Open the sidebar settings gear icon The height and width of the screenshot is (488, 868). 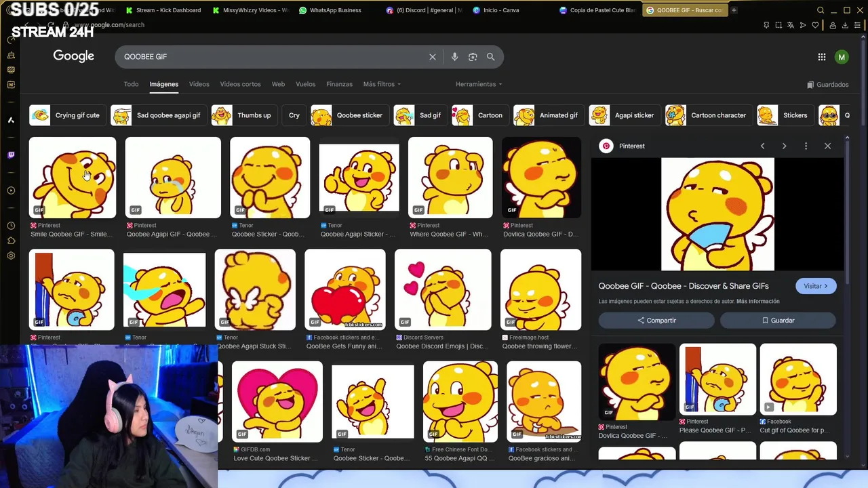11,256
